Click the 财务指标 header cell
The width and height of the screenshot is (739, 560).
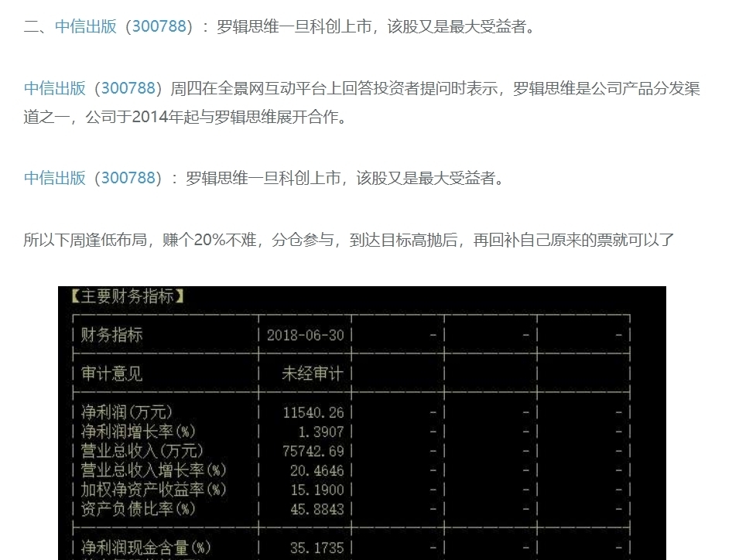click(111, 335)
